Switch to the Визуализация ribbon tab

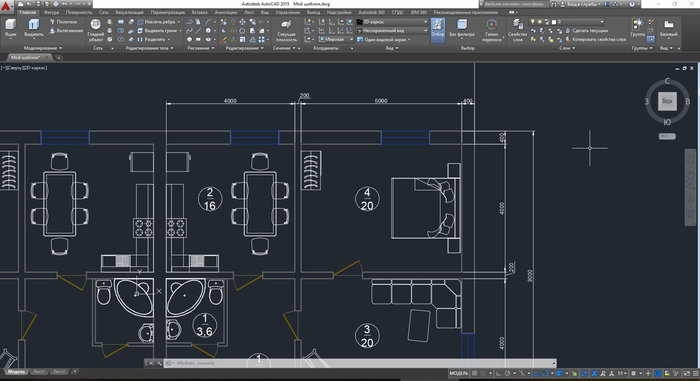(129, 13)
